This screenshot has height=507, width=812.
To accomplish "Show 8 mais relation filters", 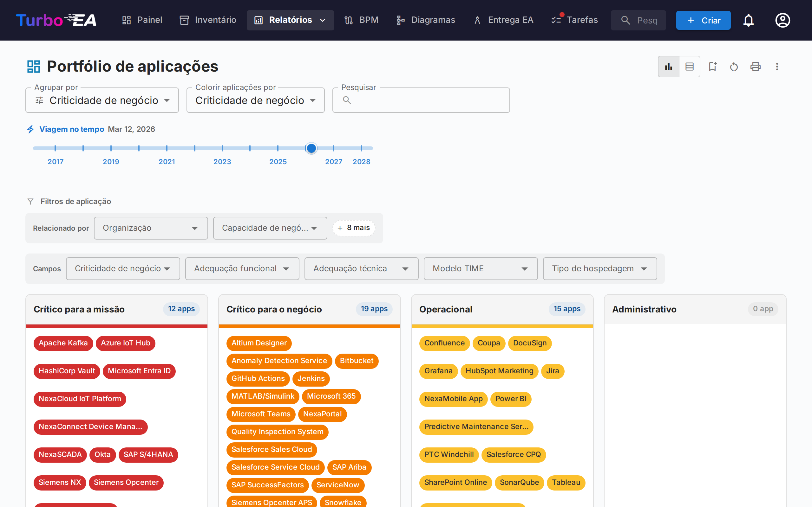I will (354, 228).
